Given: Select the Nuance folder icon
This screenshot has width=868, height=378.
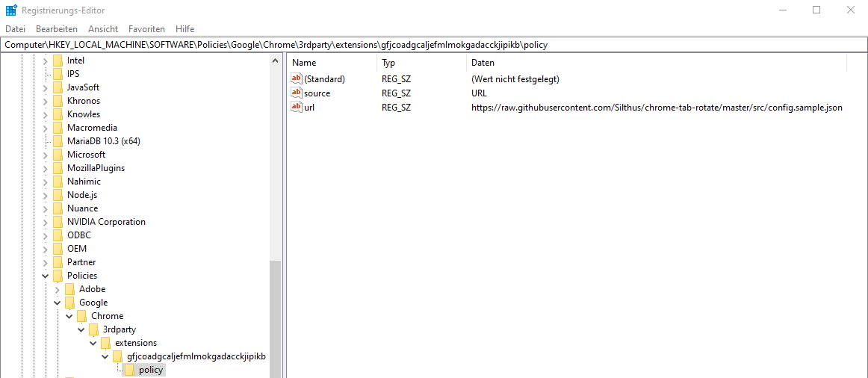Looking at the screenshot, I should (58, 208).
